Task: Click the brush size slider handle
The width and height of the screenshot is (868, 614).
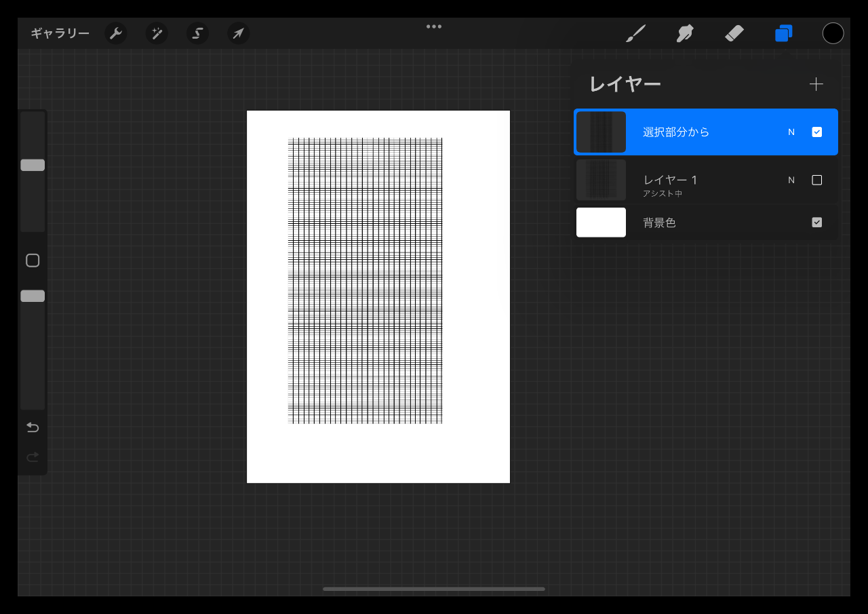Action: [x=33, y=165]
